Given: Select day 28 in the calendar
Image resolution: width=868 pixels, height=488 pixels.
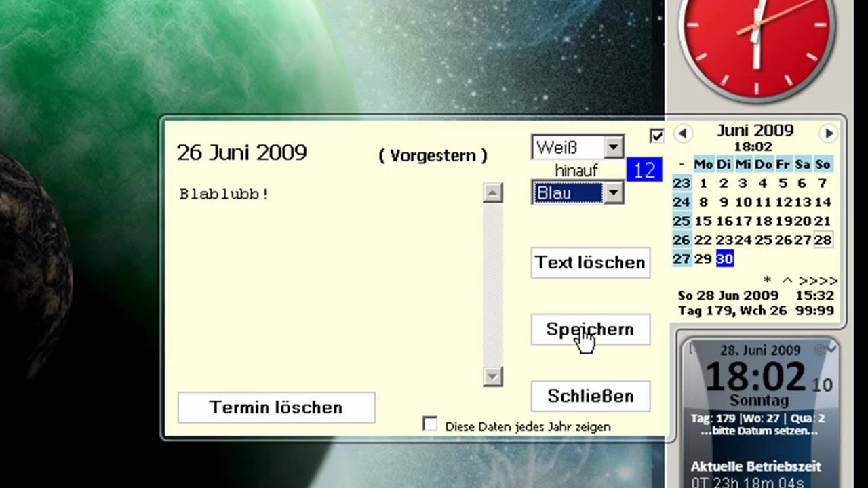Looking at the screenshot, I should [823, 240].
